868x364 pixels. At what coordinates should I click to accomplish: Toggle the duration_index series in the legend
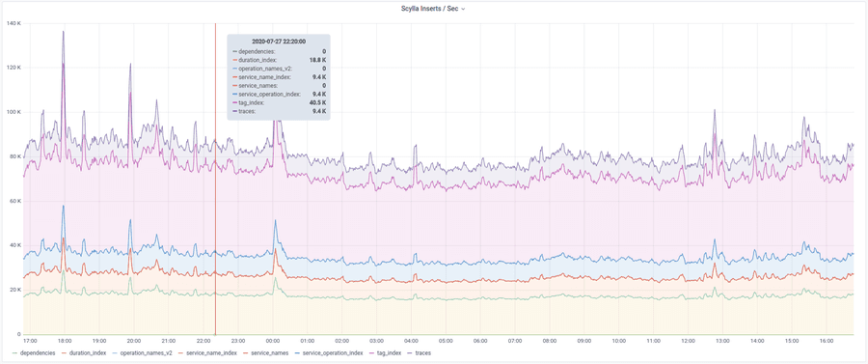coord(88,352)
